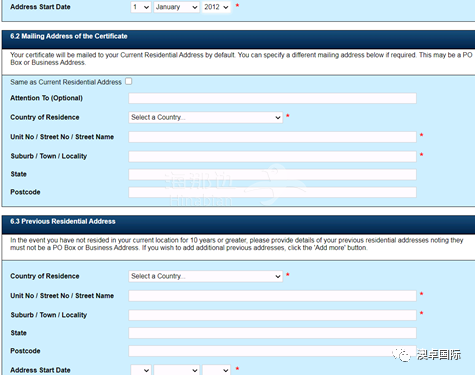This screenshot has height=375, width=475.
Task: Click the State field in Previous Residential Address
Action: pyautogui.click(x=272, y=333)
